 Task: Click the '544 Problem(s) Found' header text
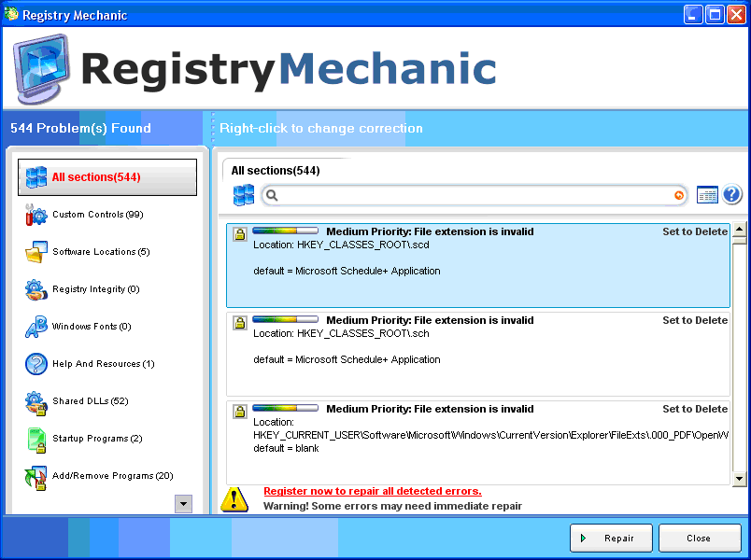(80, 128)
